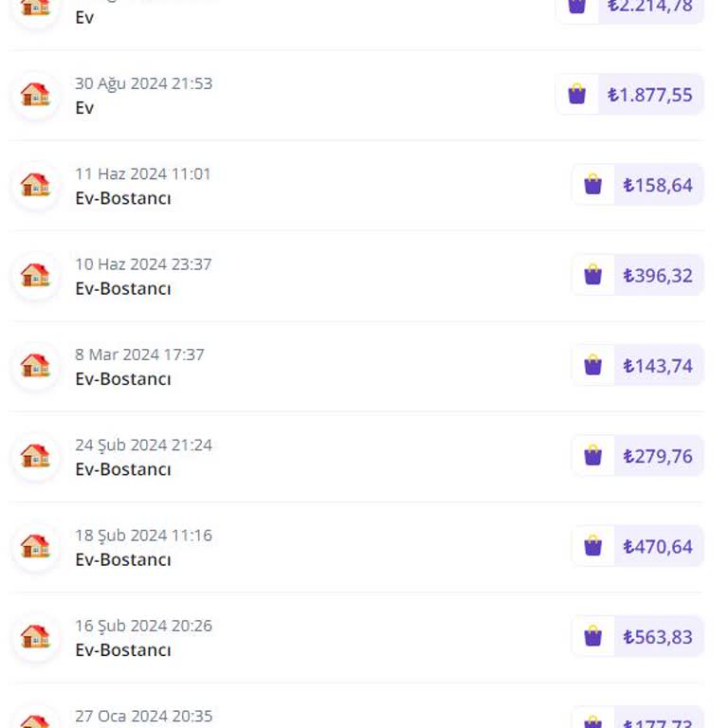Select the ₺2.214,78 order amount
Screen dimensions: 728x728
point(650,8)
